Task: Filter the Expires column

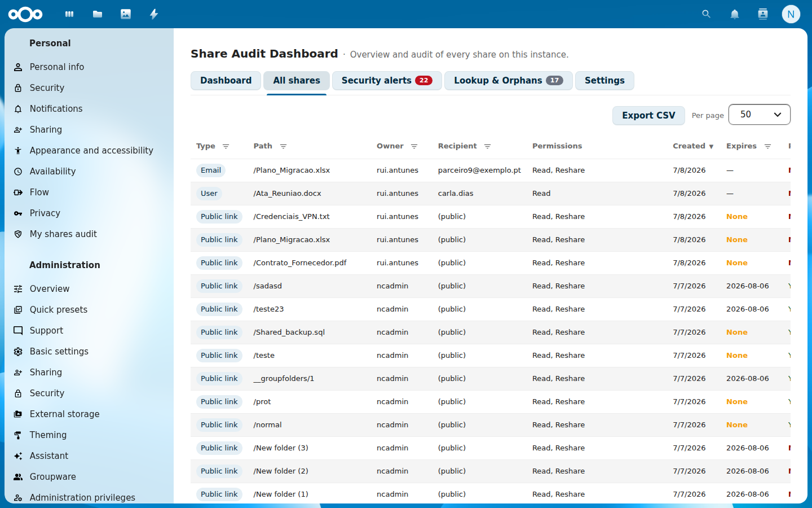Action: [x=767, y=146]
